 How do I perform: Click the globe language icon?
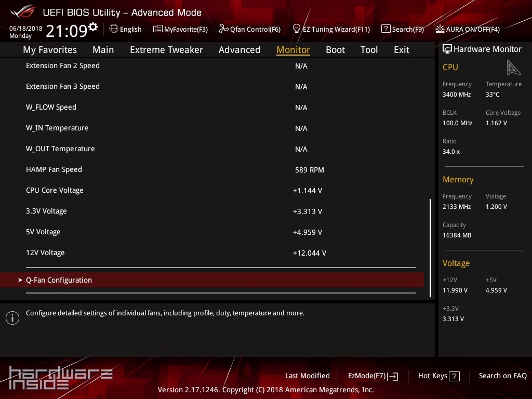click(x=114, y=29)
